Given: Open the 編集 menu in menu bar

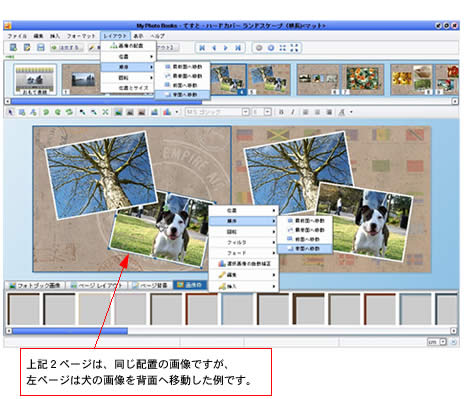Looking at the screenshot, I should (38, 36).
